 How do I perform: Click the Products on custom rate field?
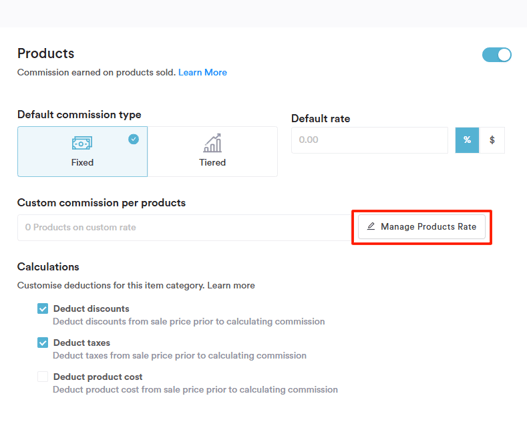click(x=184, y=227)
